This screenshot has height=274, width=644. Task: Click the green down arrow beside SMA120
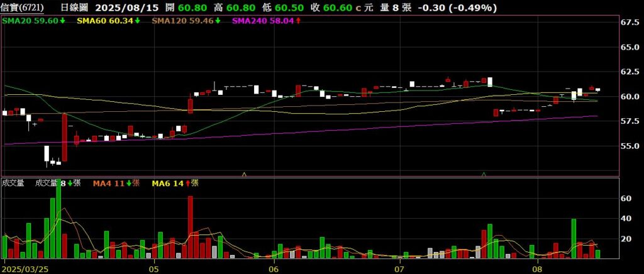coord(218,21)
